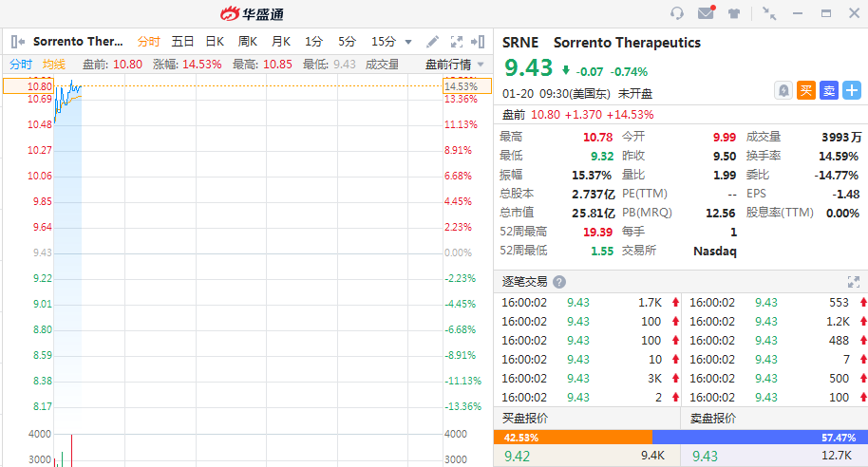Viewport: 868px width, 467px height.
Task: Click the pencil drawing tool icon
Action: (x=432, y=42)
